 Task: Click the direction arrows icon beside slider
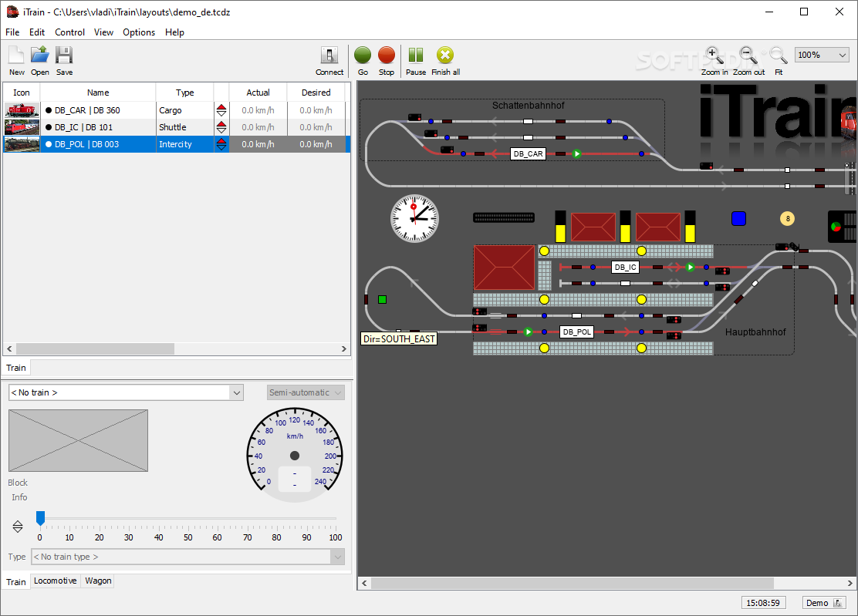coord(18,527)
